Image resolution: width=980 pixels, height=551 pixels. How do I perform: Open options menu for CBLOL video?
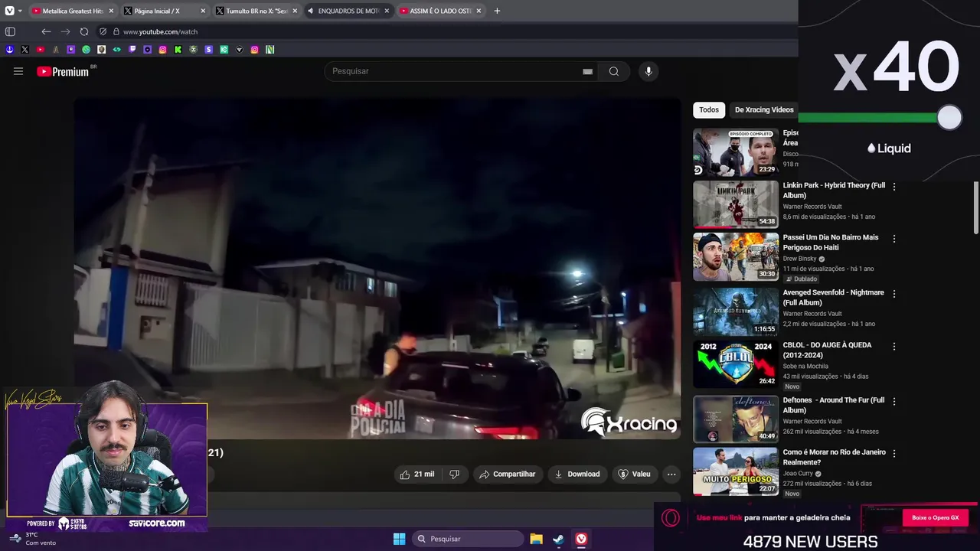pyautogui.click(x=893, y=346)
